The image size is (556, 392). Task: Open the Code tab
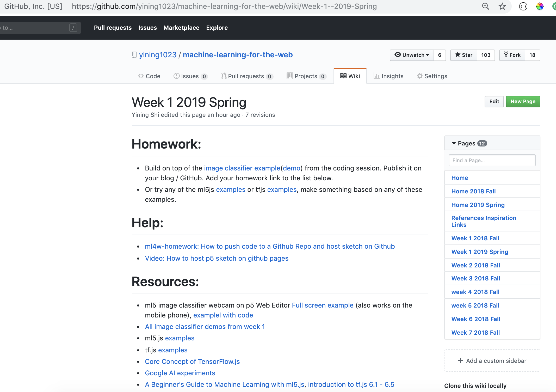[149, 76]
